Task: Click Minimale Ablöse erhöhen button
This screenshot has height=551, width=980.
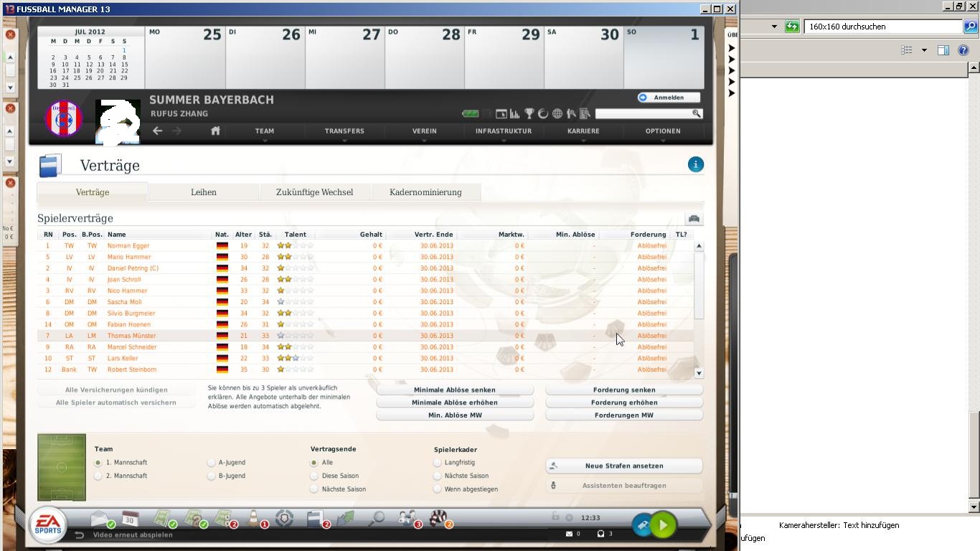Action: (455, 402)
